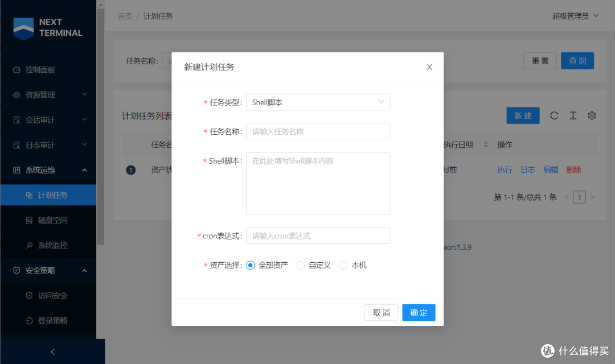The height and width of the screenshot is (364, 615).
Task: Refresh the task list table
Action: tap(554, 115)
